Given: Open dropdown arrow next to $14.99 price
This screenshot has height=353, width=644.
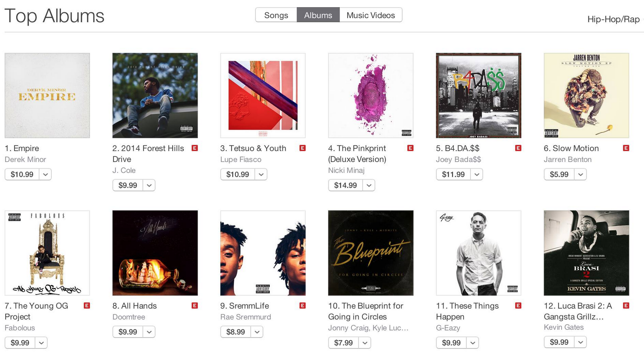Looking at the screenshot, I should click(369, 185).
